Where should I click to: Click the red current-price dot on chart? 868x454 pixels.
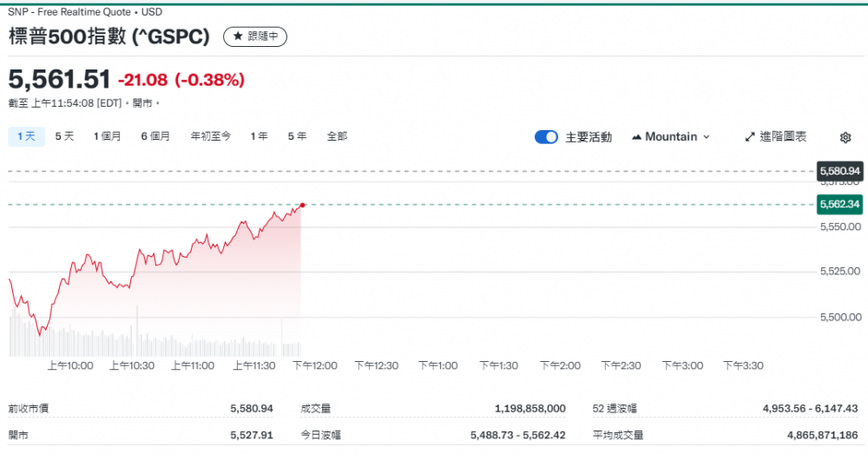click(302, 205)
